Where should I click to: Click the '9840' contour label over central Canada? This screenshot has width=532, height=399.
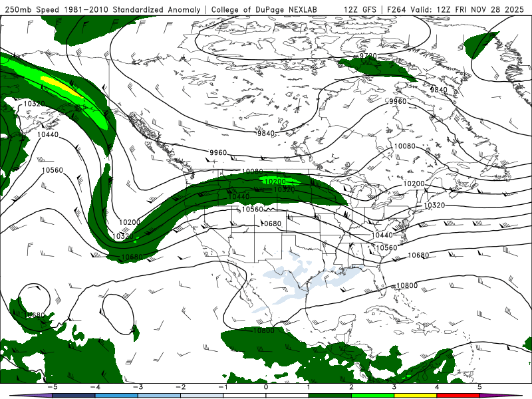click(265, 134)
